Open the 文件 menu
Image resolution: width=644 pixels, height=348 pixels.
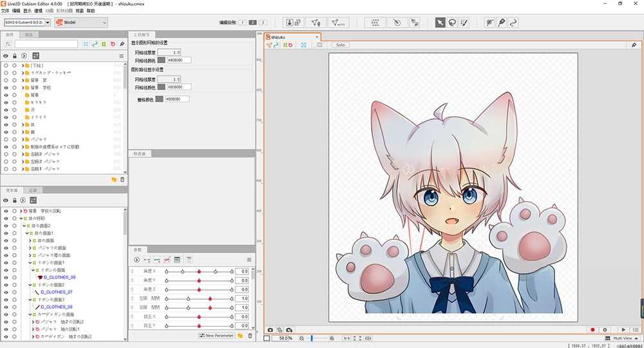tap(5, 11)
